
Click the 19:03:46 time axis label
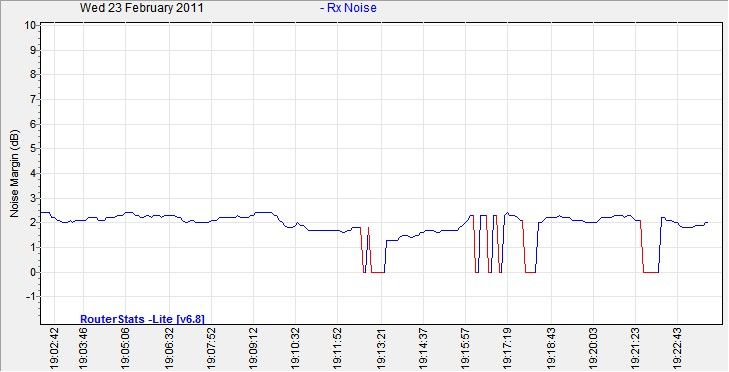(x=84, y=350)
